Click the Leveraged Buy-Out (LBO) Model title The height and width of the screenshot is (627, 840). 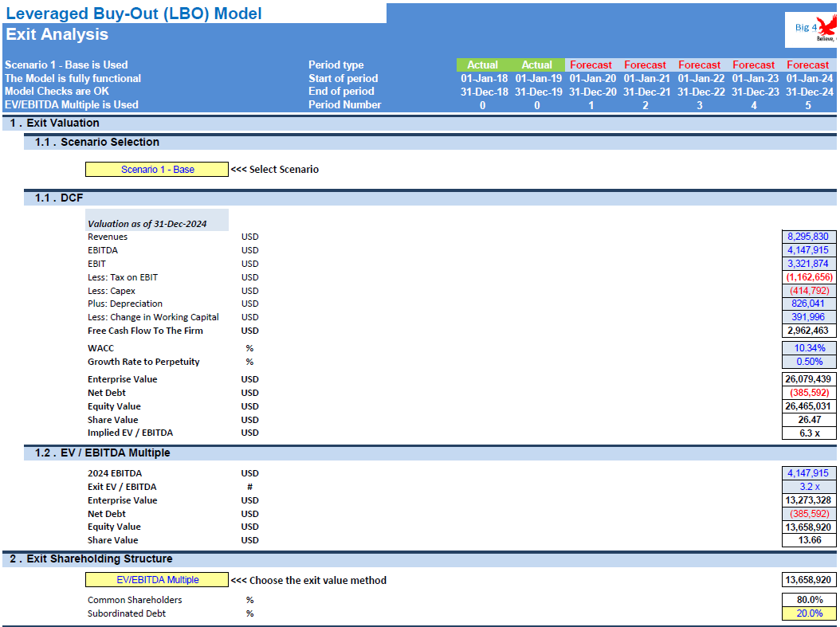(133, 14)
